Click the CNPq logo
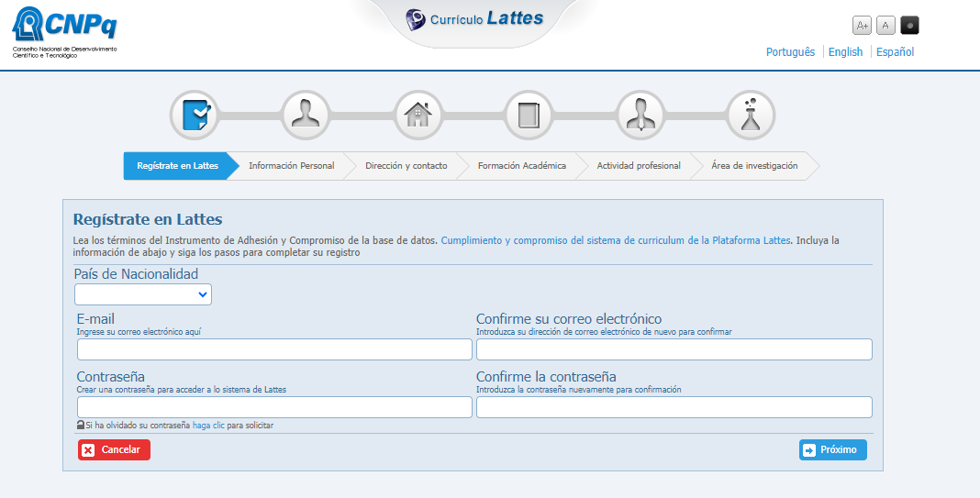 [x=65, y=31]
